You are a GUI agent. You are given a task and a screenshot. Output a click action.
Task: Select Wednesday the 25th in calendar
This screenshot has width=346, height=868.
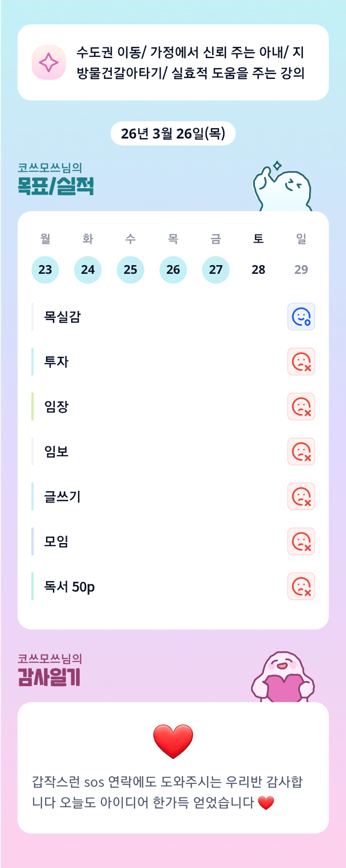coord(131,270)
